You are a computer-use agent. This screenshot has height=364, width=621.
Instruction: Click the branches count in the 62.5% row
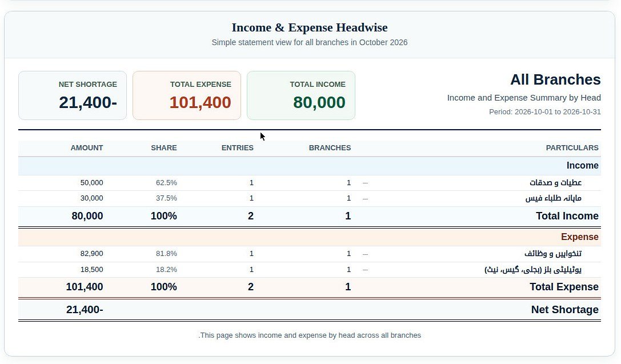coord(348,183)
